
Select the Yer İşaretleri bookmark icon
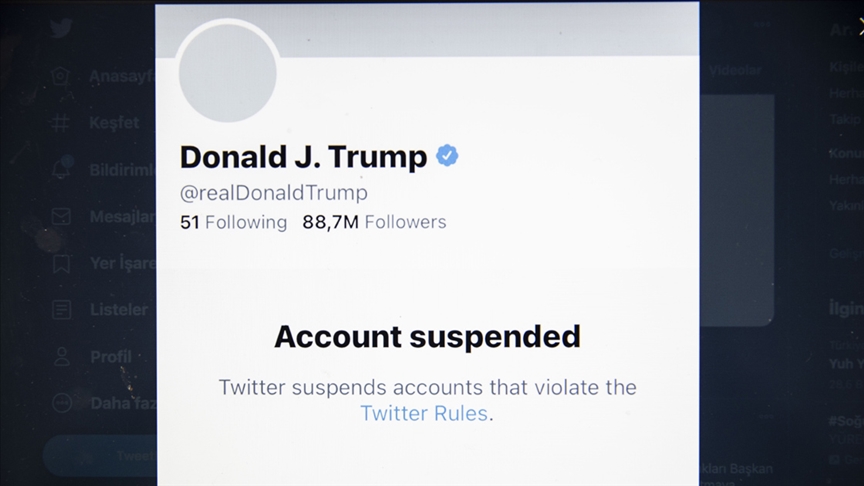point(62,263)
